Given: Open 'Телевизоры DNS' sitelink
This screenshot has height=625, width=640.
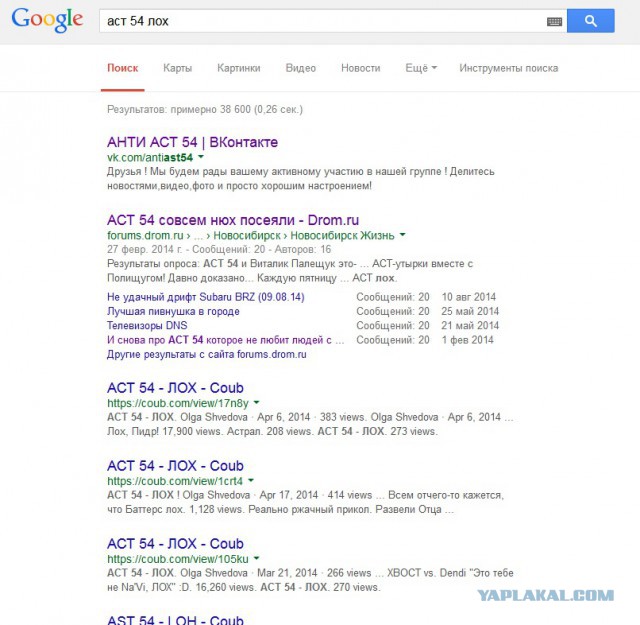Looking at the screenshot, I should (147, 325).
